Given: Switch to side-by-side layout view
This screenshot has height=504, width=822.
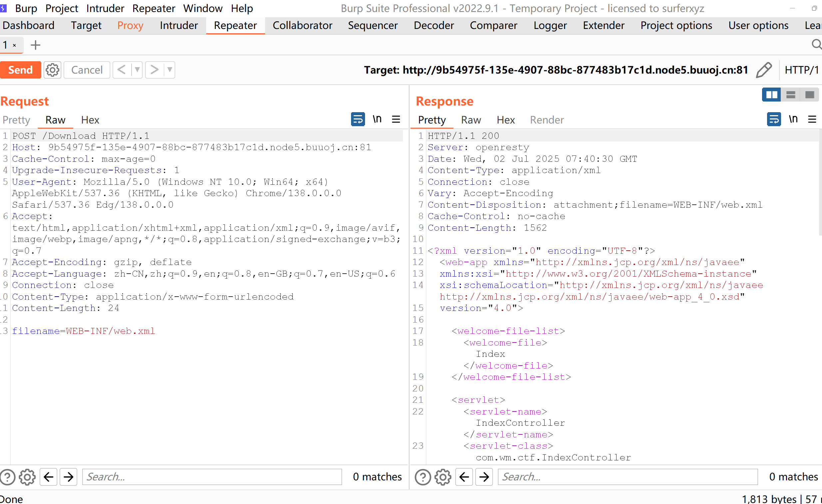Looking at the screenshot, I should 771,95.
